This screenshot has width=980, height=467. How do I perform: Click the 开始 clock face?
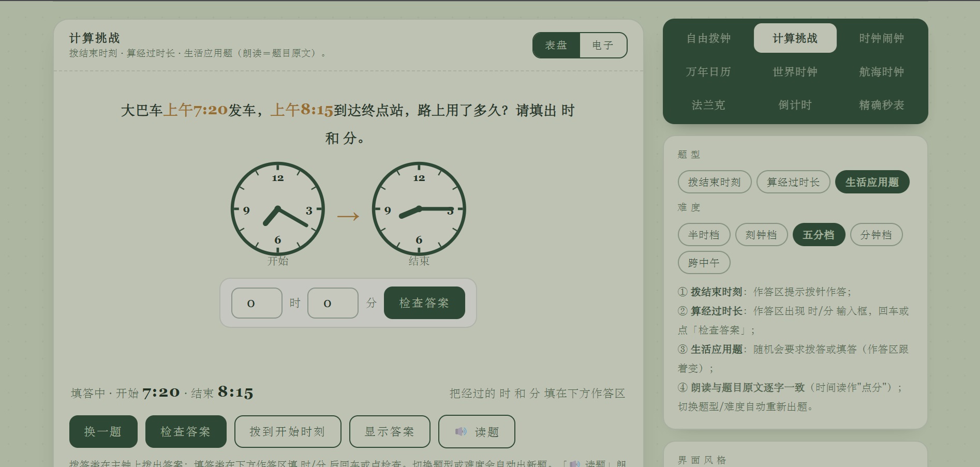coord(278,209)
